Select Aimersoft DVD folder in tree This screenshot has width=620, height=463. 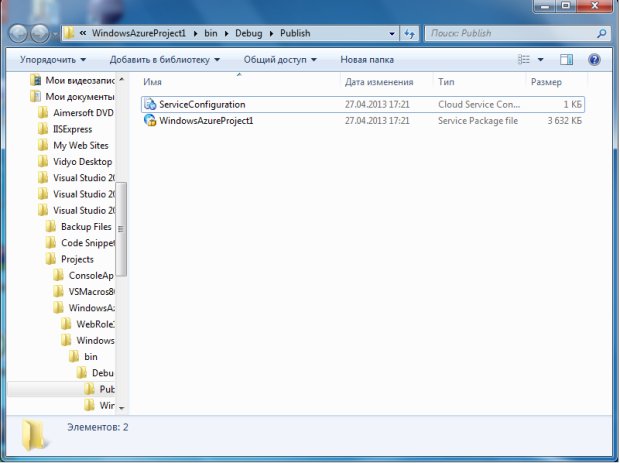[x=83, y=113]
